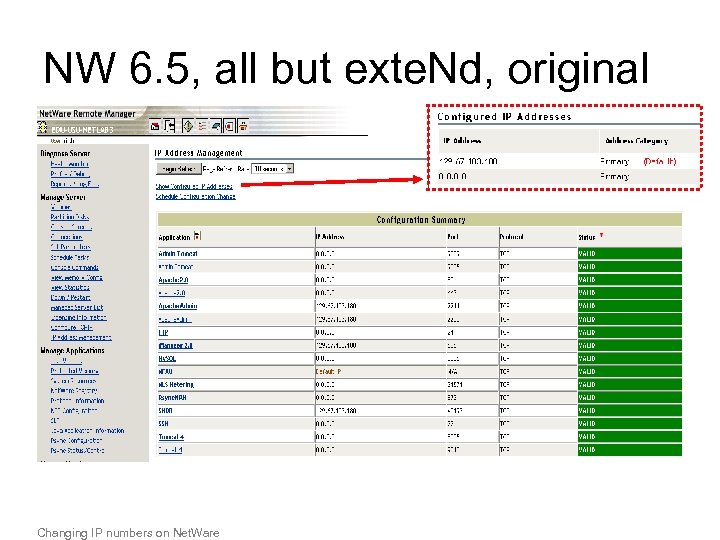Open Volumes under Manage Server
This screenshot has height=540, width=720.
[x=61, y=207]
